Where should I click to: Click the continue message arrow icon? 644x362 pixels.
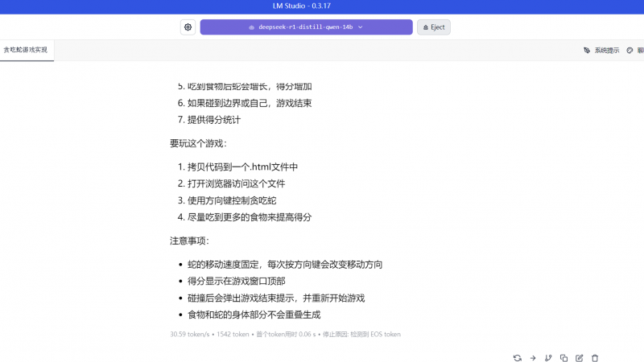coord(533,358)
